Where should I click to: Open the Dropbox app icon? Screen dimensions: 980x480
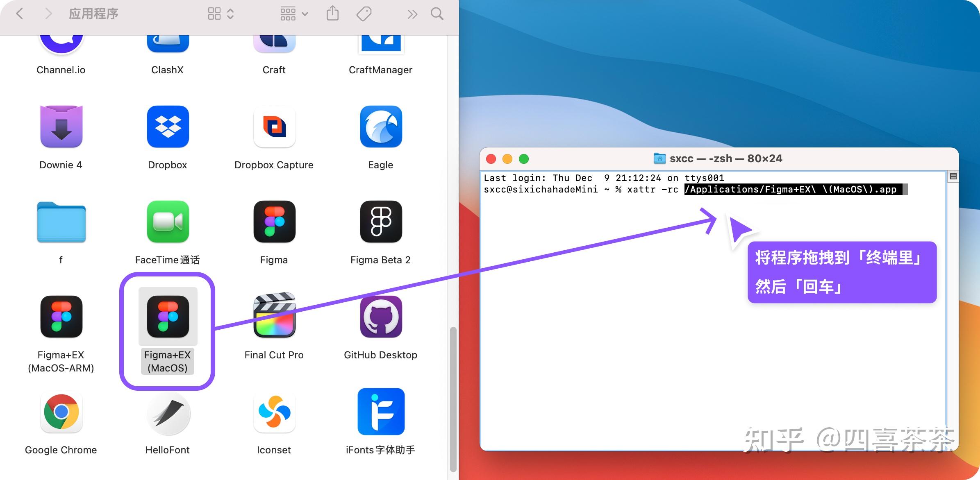tap(168, 127)
